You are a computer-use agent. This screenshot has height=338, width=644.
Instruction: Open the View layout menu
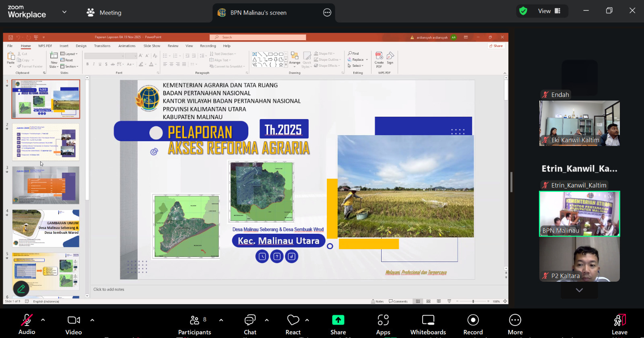coord(549,11)
